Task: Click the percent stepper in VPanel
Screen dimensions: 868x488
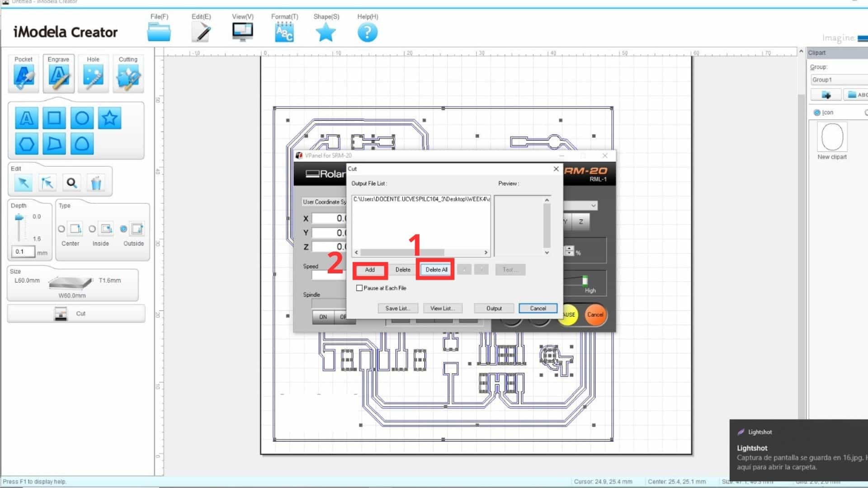Action: [569, 251]
